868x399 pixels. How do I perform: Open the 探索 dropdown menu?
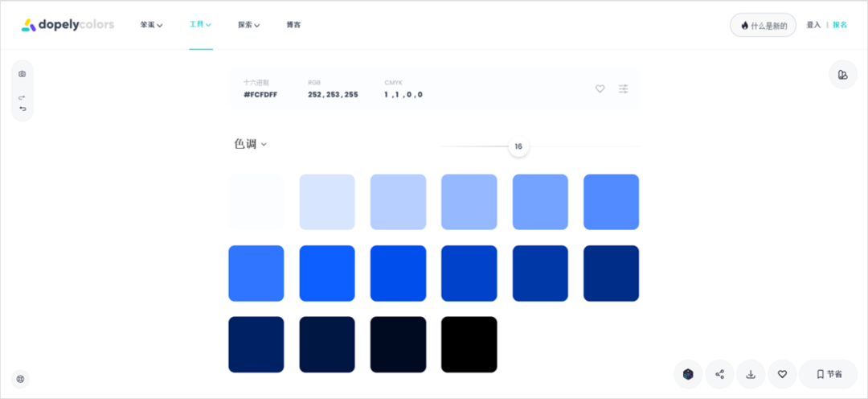pos(249,25)
